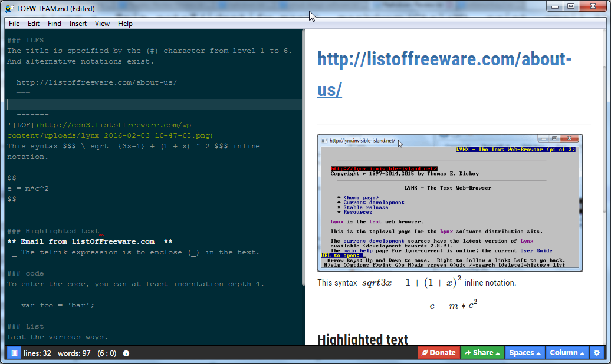611x364 pixels.
Task: Expand the Spaces indentation dropdown
Action: coord(525,353)
